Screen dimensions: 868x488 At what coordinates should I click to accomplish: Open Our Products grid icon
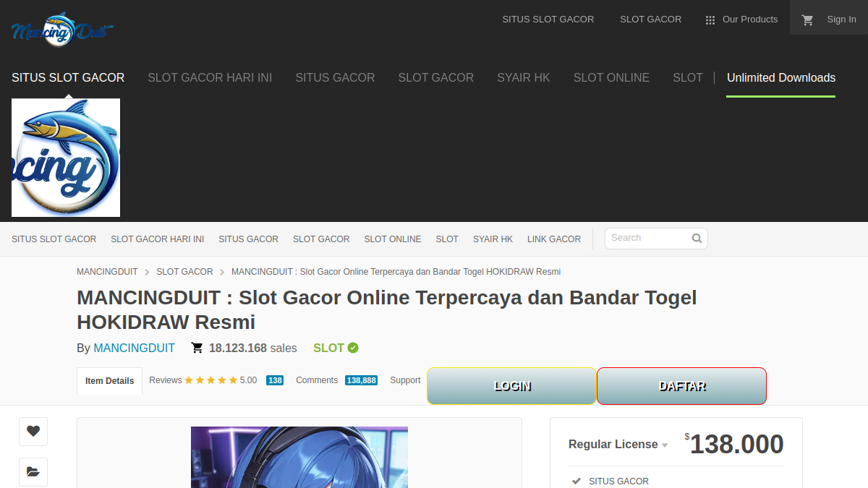(x=710, y=20)
